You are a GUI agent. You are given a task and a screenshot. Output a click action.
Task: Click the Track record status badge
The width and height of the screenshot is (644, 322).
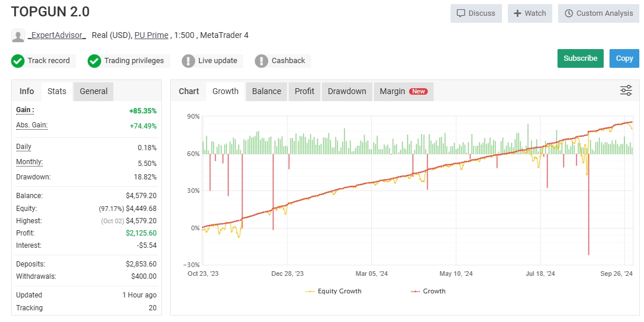pos(43,61)
